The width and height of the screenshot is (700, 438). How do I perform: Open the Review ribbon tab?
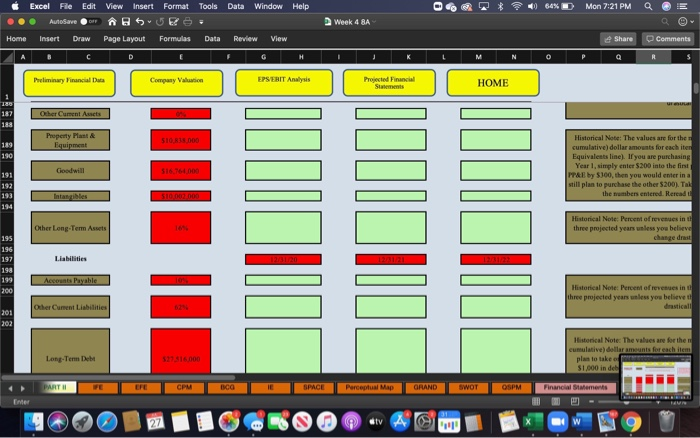pyautogui.click(x=245, y=39)
